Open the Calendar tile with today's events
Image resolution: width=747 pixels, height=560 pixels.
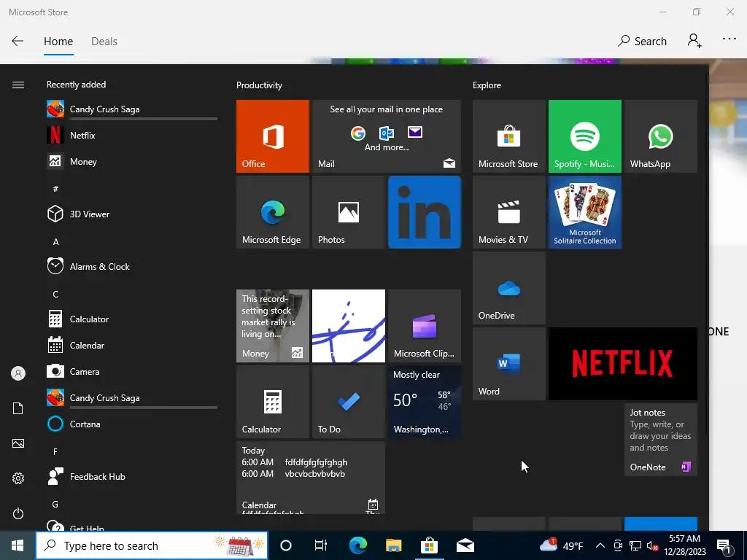click(x=311, y=478)
